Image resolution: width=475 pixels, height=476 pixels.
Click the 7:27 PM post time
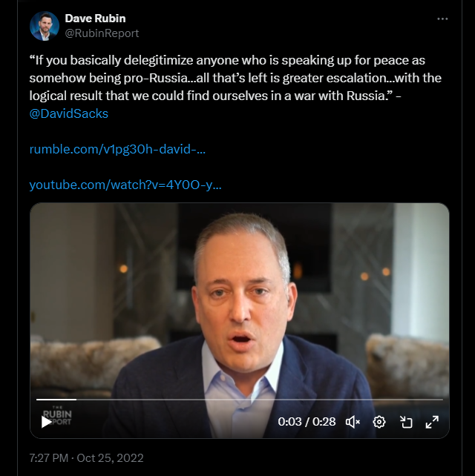pyautogui.click(x=48, y=457)
